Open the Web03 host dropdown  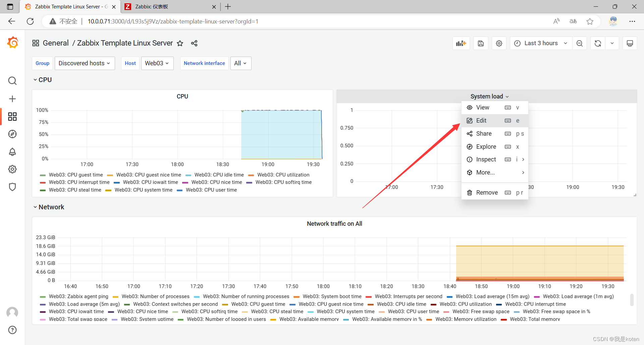pos(157,63)
